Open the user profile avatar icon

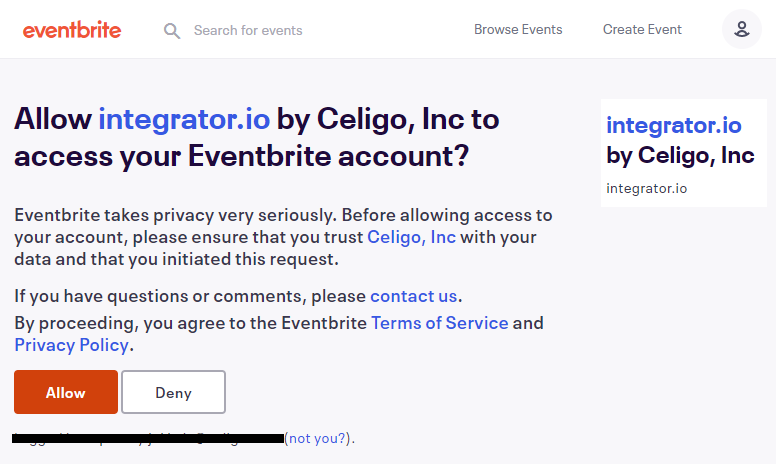pyautogui.click(x=741, y=29)
